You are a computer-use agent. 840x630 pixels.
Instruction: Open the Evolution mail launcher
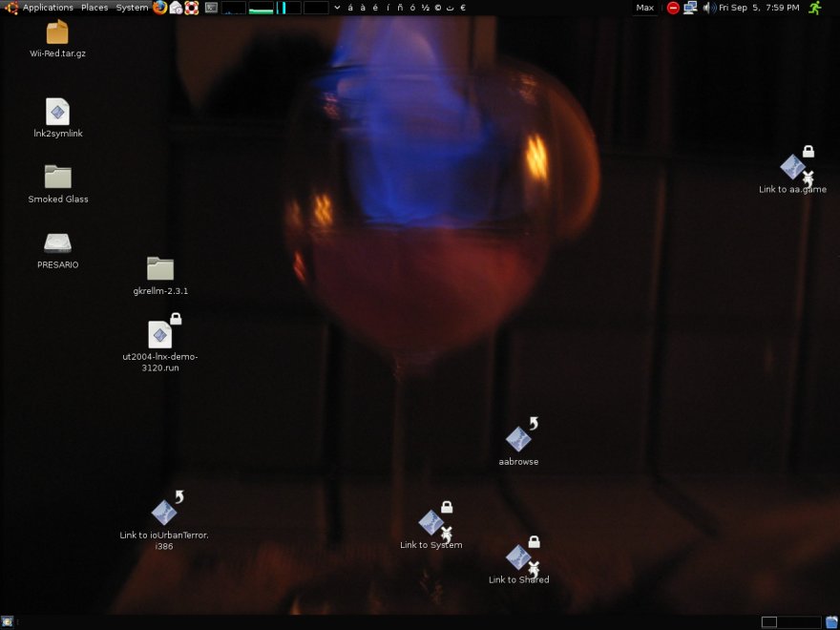(x=176, y=8)
